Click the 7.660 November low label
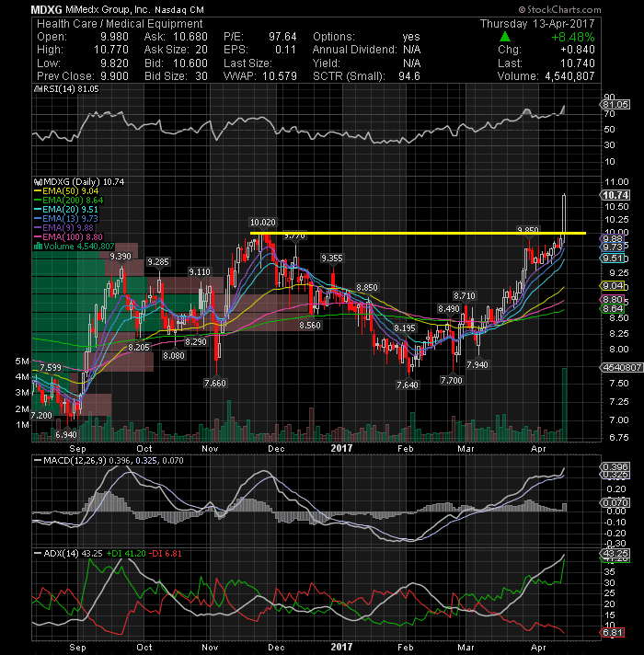This screenshot has width=644, height=655. (x=215, y=383)
